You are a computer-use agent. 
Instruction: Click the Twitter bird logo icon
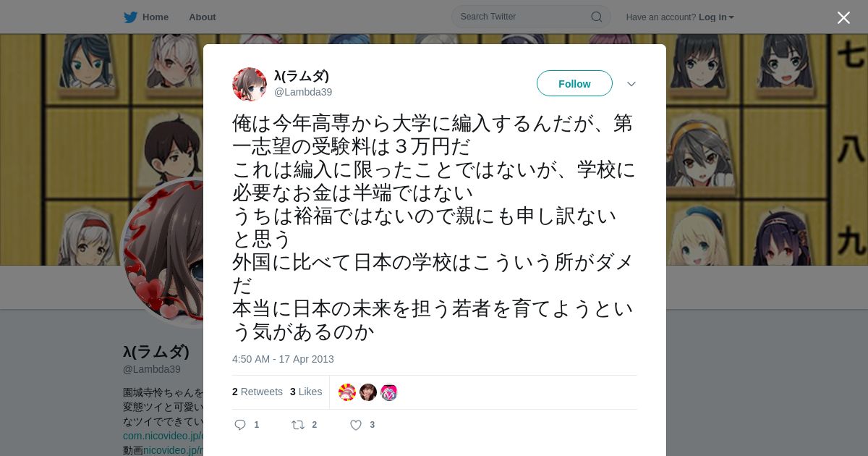(130, 17)
